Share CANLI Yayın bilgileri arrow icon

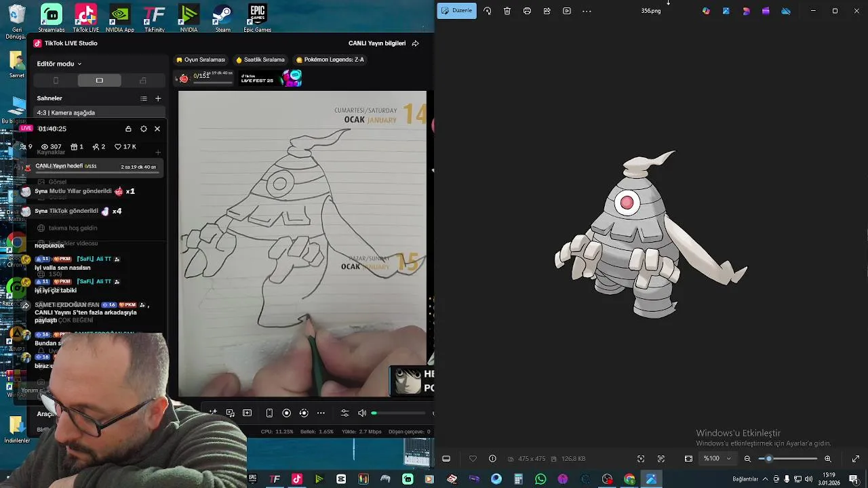415,43
